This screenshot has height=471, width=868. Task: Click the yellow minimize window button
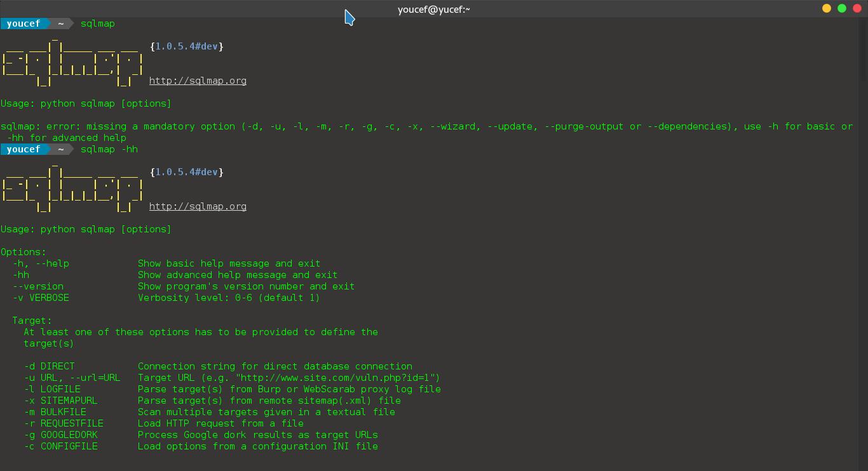point(827,8)
